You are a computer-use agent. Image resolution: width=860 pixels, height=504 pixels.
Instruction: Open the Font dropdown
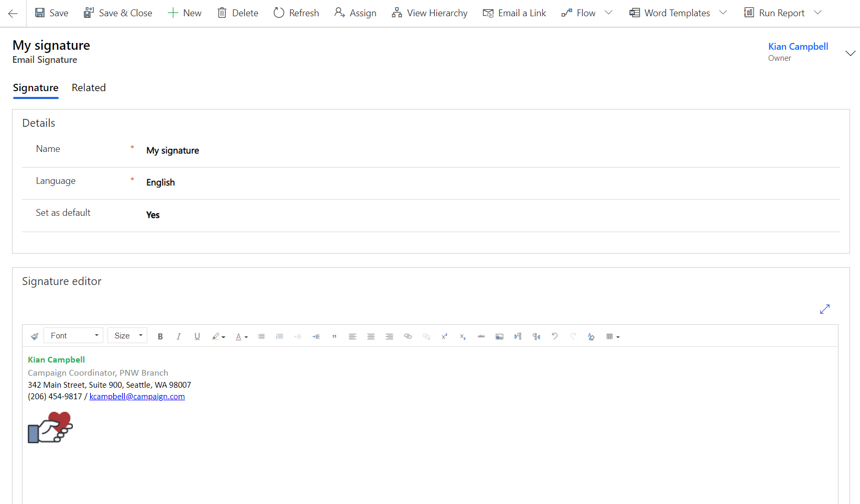pos(73,336)
